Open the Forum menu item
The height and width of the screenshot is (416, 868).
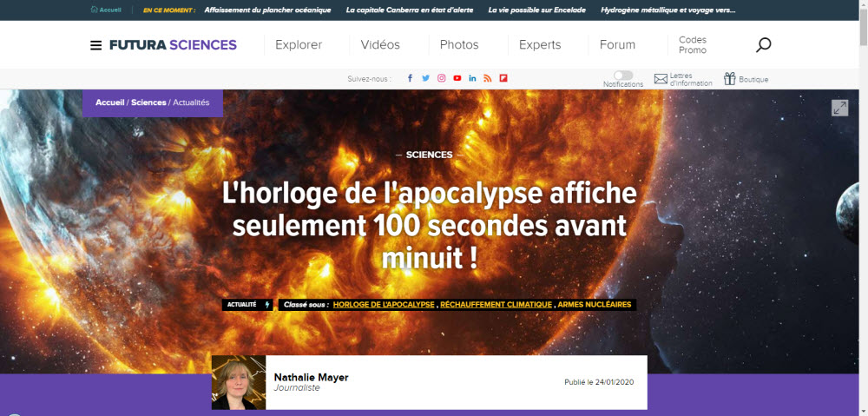point(617,45)
